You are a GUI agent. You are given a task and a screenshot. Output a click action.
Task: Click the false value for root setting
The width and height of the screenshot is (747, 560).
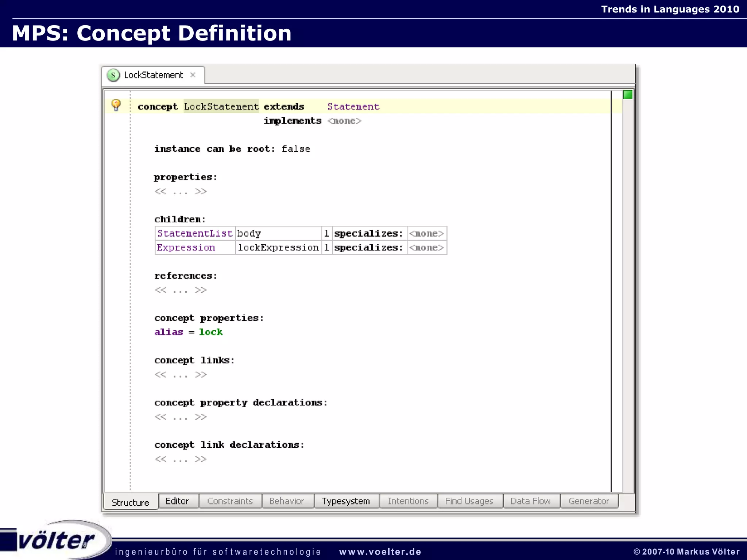296,149
